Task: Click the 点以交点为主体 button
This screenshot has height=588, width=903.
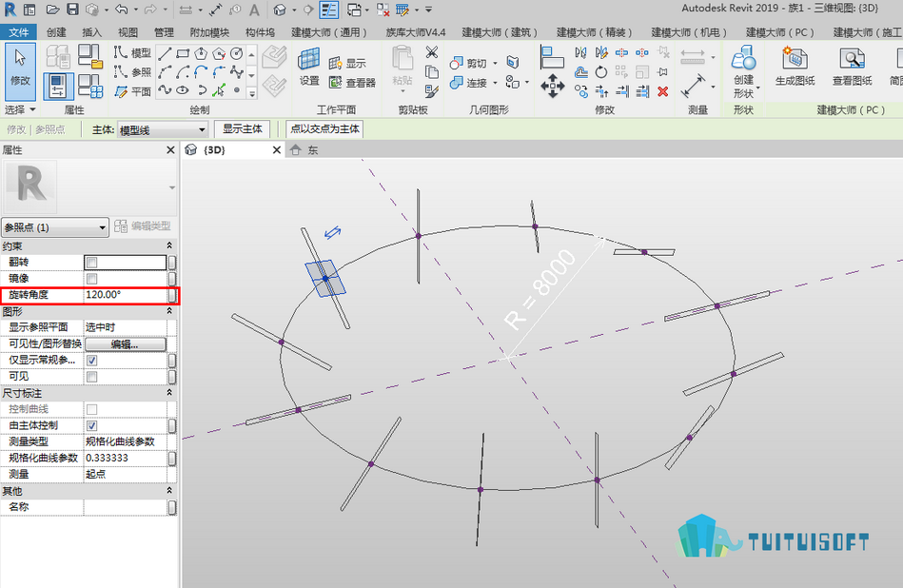Action: pos(324,129)
